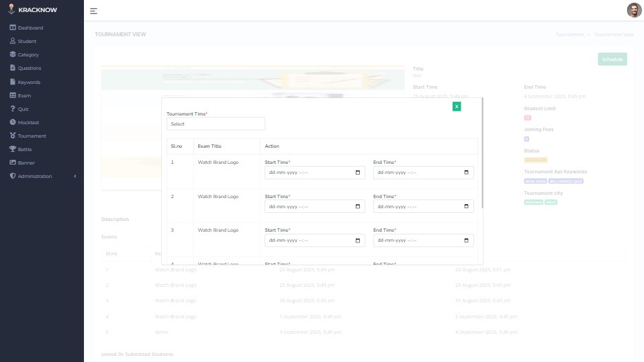Go to the Mocktest menu item
The height and width of the screenshot is (362, 644).
[28, 122]
